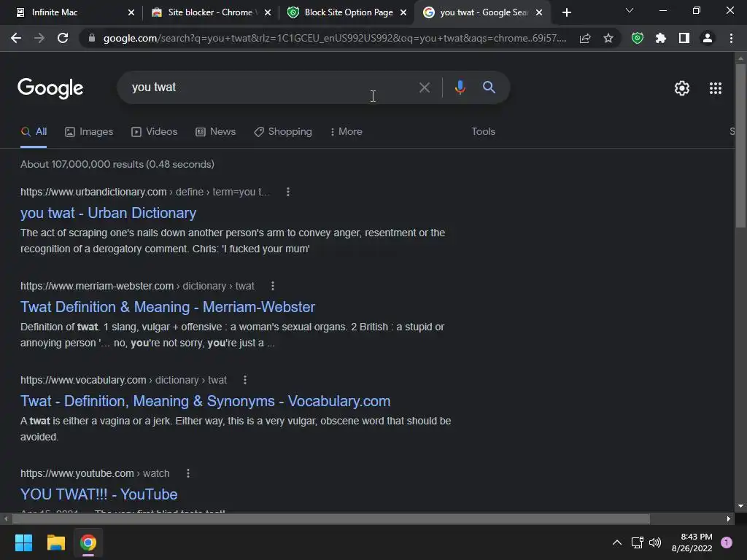Open Google quick settings gear
Image resolution: width=747 pixels, height=560 pixels.
coord(682,88)
